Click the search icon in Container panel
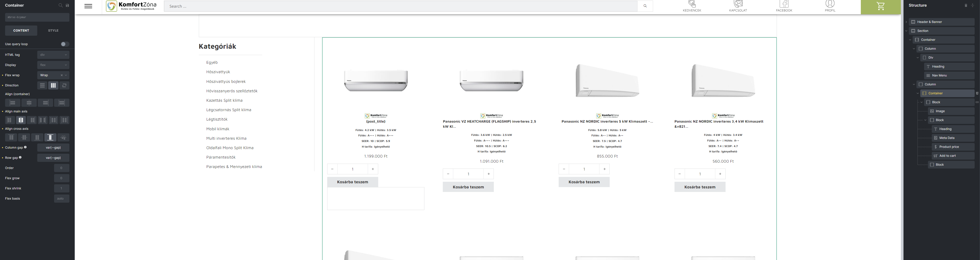The width and height of the screenshot is (980, 260). click(x=60, y=5)
